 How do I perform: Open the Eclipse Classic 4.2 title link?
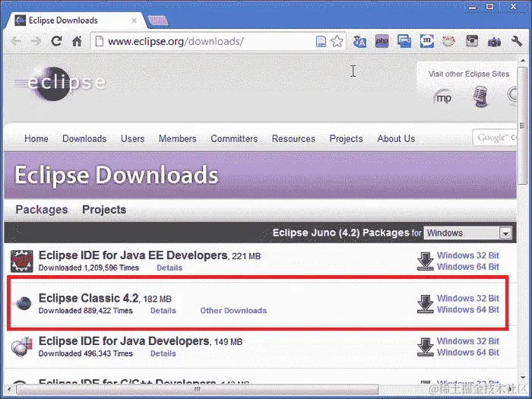[89, 298]
